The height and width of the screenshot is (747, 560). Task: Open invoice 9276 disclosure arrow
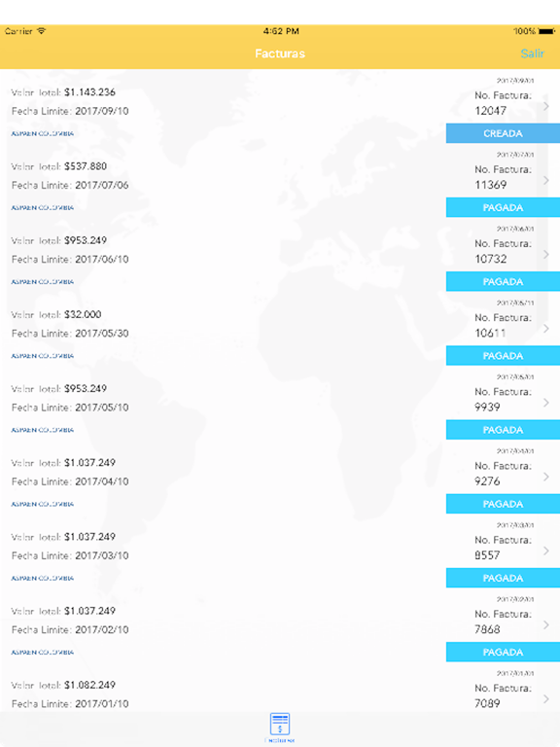(546, 477)
